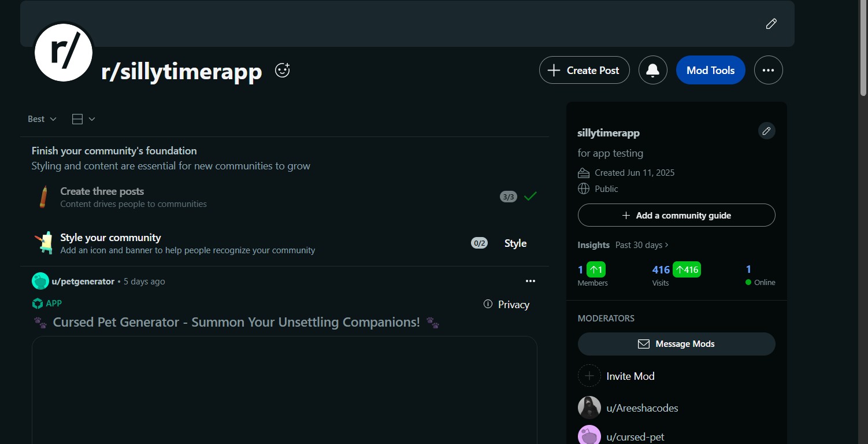The image size is (868, 444).
Task: Open u/cursed-pet moderator profile
Action: click(636, 437)
